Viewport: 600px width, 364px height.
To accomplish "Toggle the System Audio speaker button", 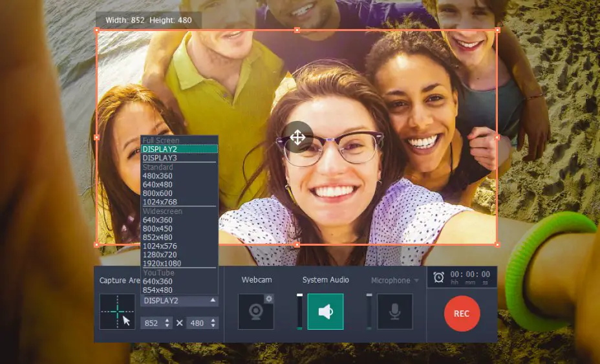I will tap(325, 312).
